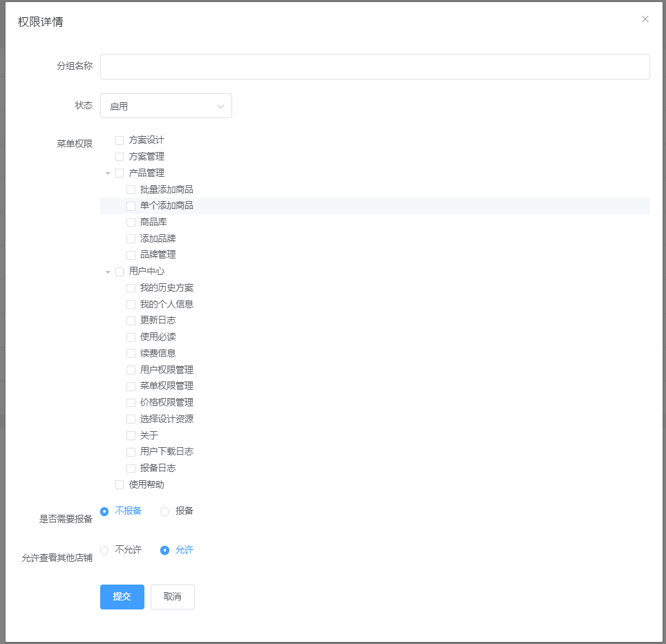勾选「单个添加商品」复选框

tap(131, 205)
